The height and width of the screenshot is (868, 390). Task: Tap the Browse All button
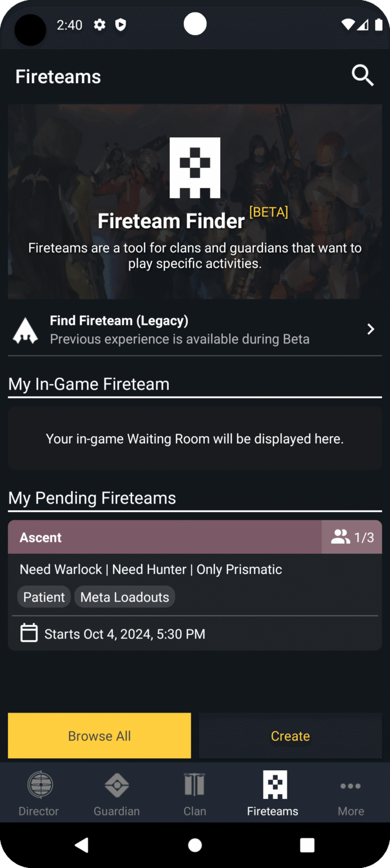99,735
